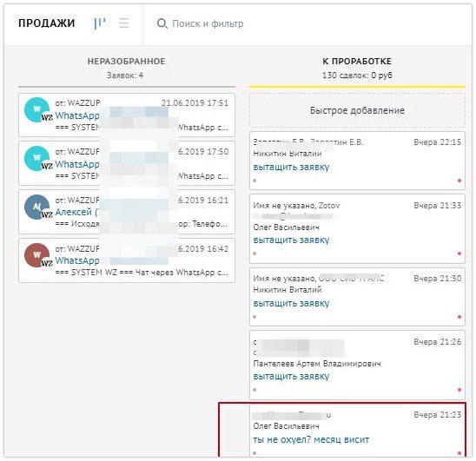Click the Алексей contact avatar
Screen dimensions: 476x461
tap(37, 207)
